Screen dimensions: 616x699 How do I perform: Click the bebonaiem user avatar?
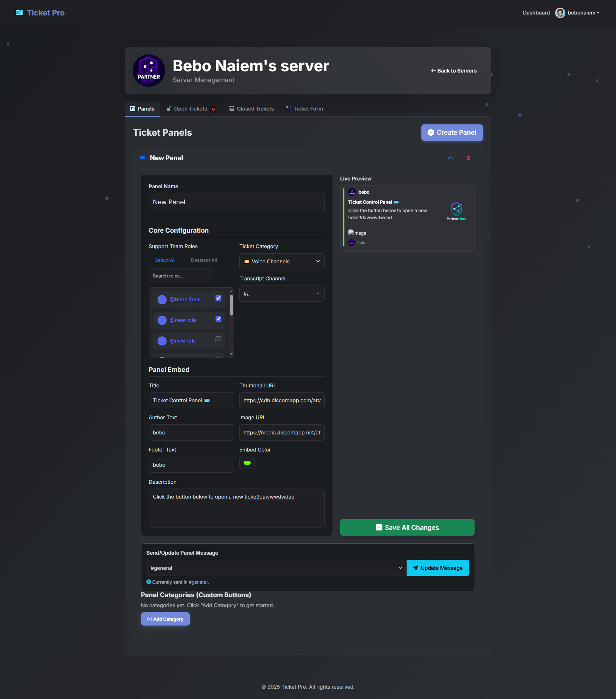[x=560, y=13]
